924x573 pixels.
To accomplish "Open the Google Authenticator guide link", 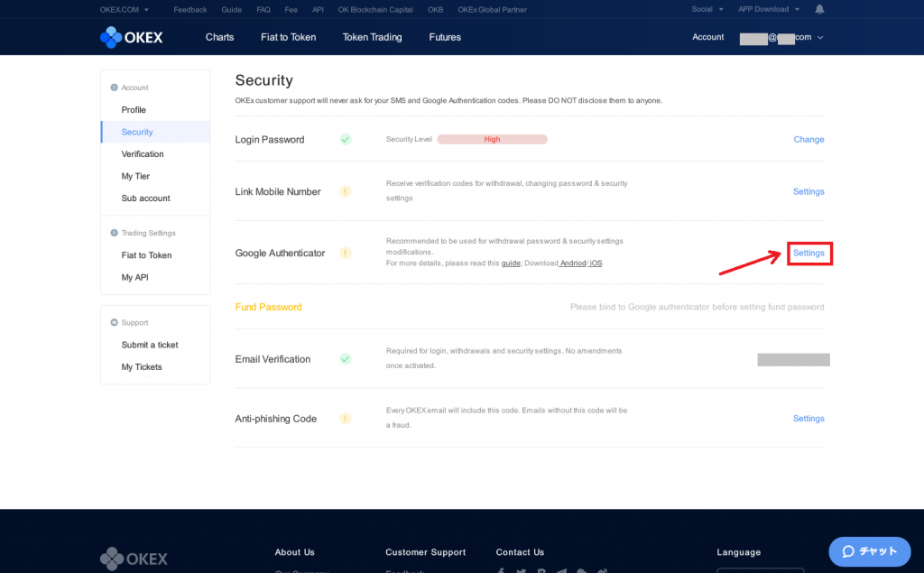I will click(511, 263).
